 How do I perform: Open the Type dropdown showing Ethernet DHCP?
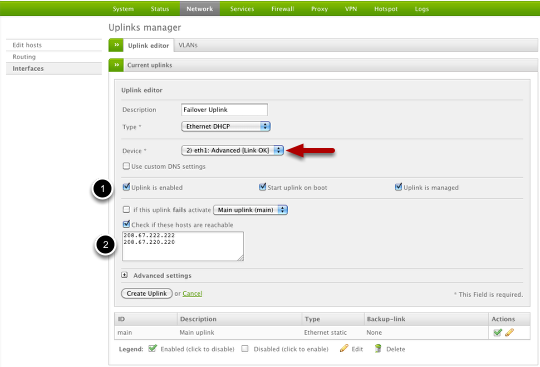pyautogui.click(x=226, y=126)
